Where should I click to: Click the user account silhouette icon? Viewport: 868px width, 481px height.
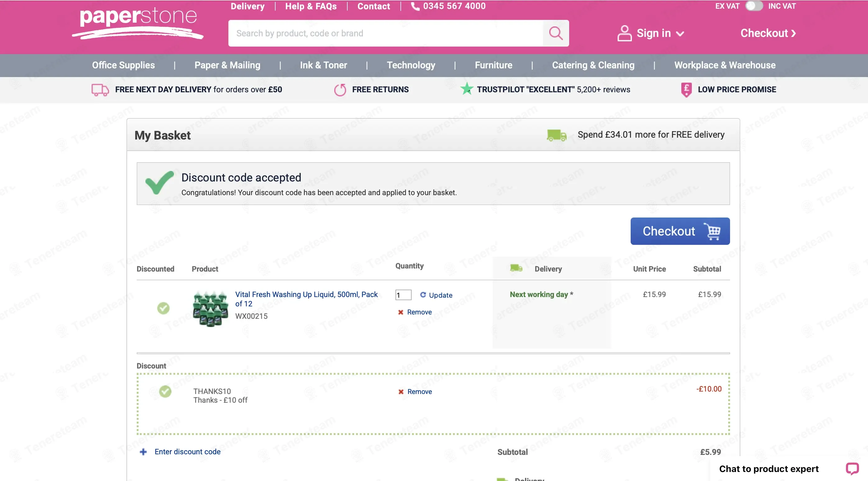624,33
